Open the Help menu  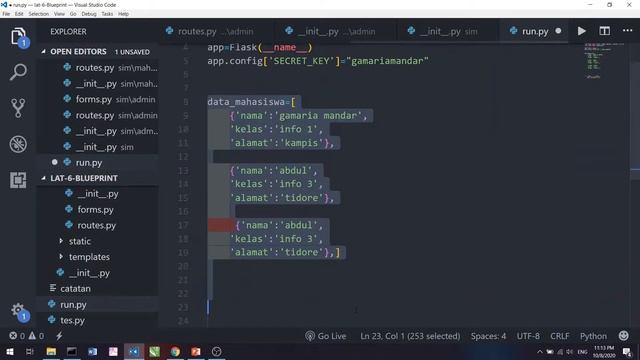point(123,14)
